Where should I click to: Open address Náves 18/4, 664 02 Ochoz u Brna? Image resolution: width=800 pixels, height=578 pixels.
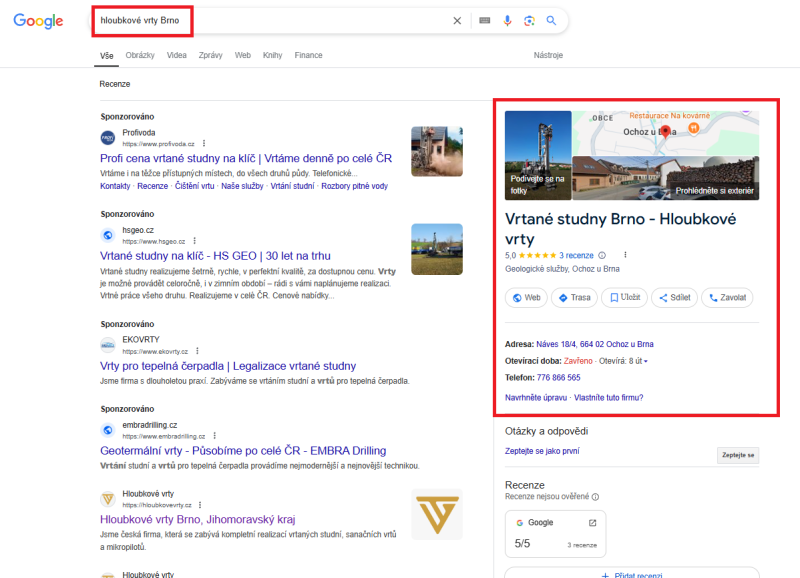pyautogui.click(x=595, y=344)
